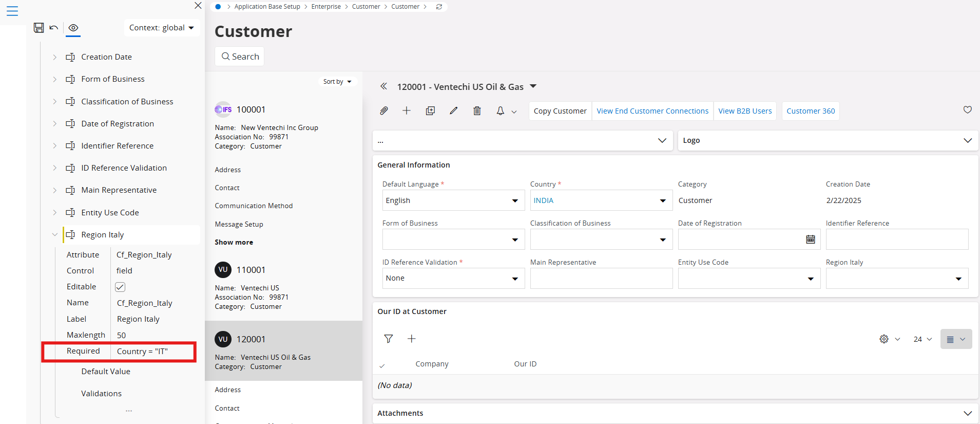Viewport: 980px width, 424px height.
Task: Expand the Entity Use Code node
Action: click(x=54, y=213)
